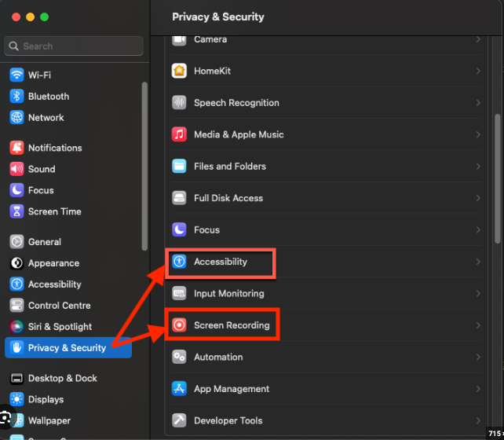This screenshot has width=504, height=440.
Task: Expand the Files and Folders chevron
Action: click(x=478, y=166)
